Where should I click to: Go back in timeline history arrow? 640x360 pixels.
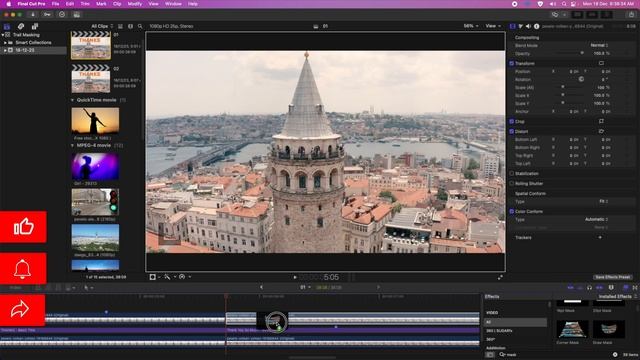tap(261, 287)
